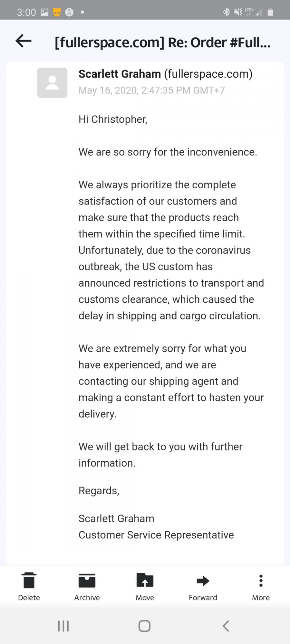Tap the Bluetooth status icon
Image resolution: width=290 pixels, height=644 pixels.
[227, 12]
